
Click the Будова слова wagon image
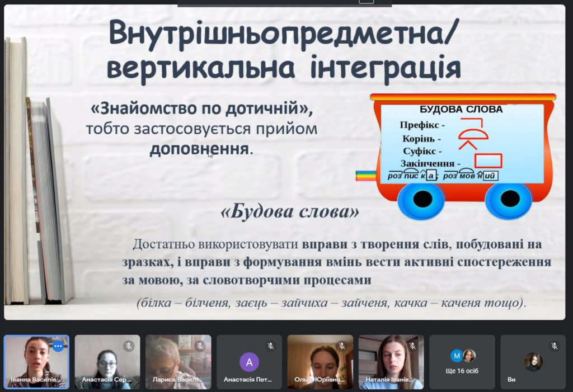[456, 157]
